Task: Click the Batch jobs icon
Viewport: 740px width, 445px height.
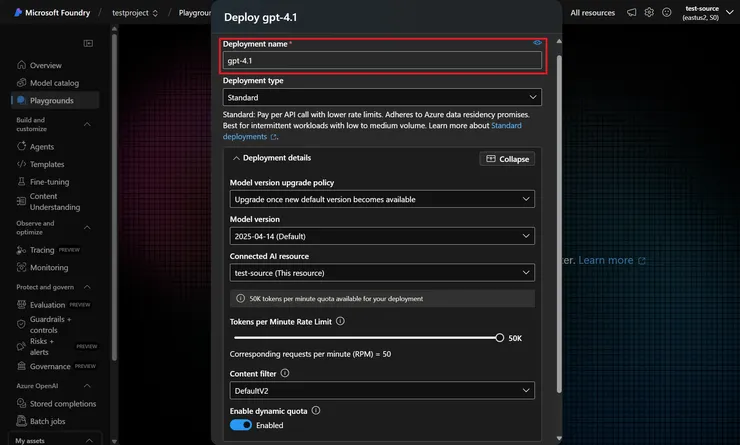Action: pos(21,420)
